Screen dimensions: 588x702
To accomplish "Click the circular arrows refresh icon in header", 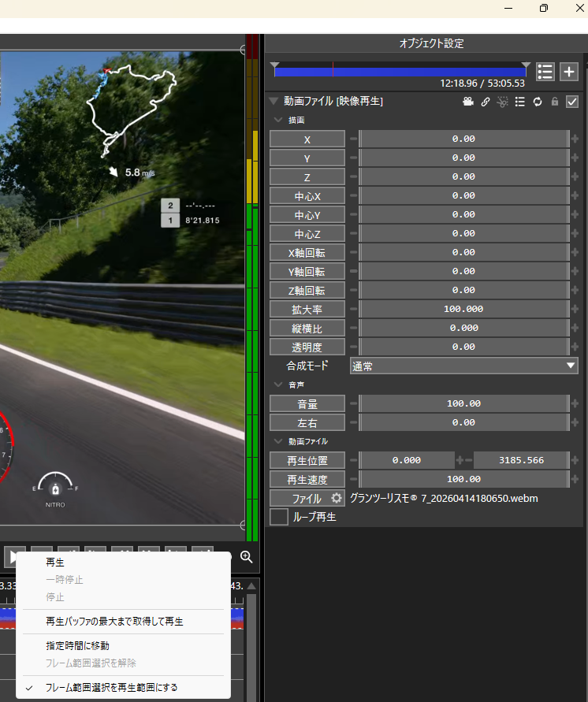I will point(538,102).
